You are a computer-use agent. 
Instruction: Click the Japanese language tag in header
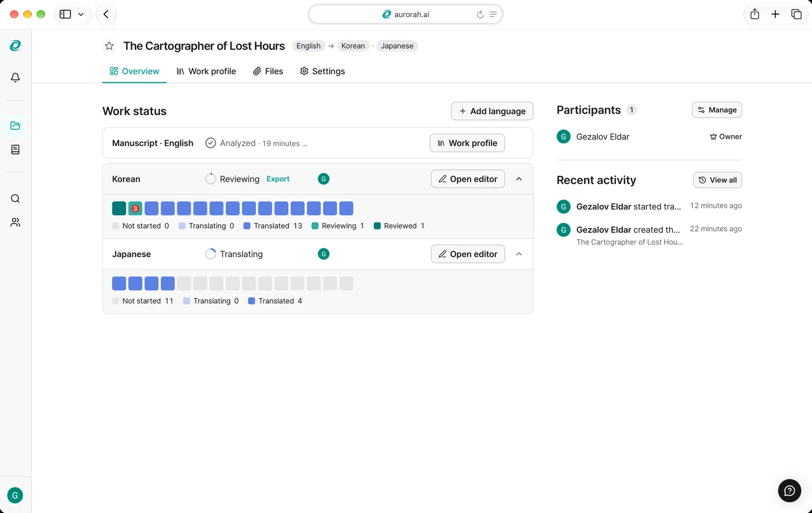(x=397, y=46)
